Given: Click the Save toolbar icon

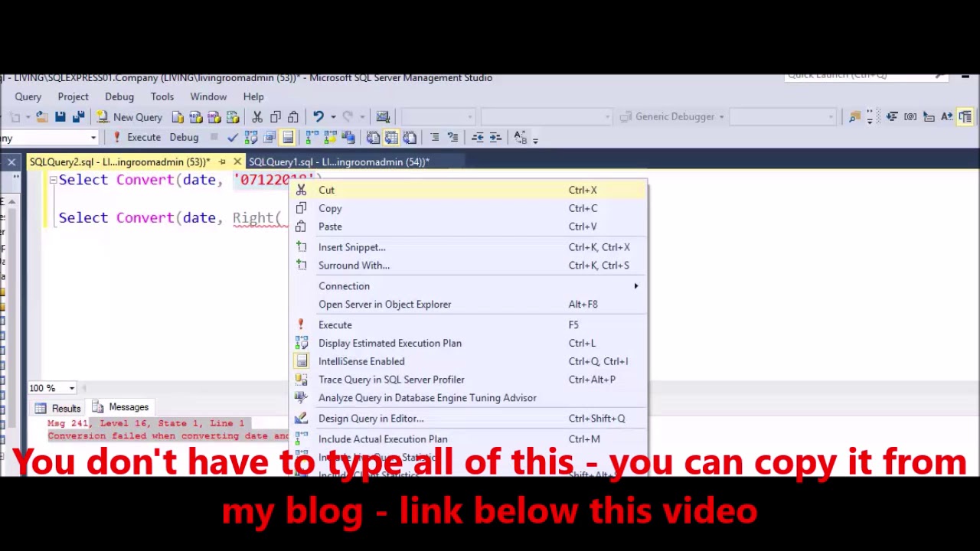Looking at the screenshot, I should (60, 117).
